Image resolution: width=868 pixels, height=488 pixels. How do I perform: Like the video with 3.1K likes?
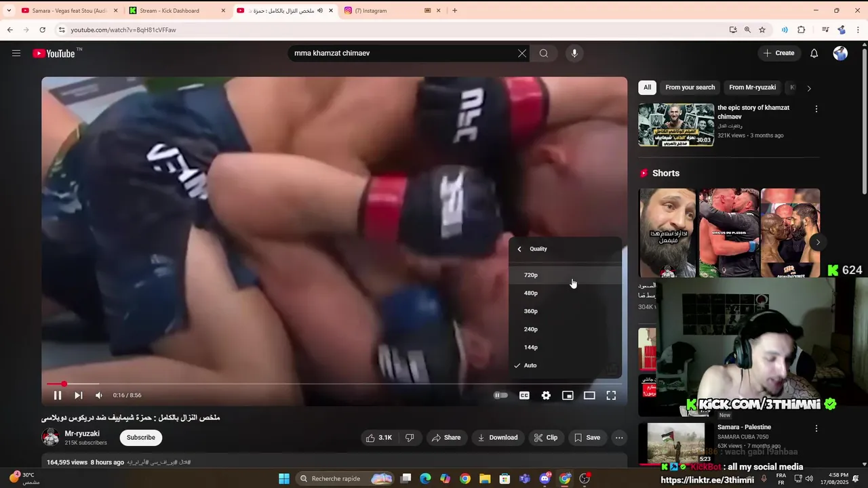[379, 438]
